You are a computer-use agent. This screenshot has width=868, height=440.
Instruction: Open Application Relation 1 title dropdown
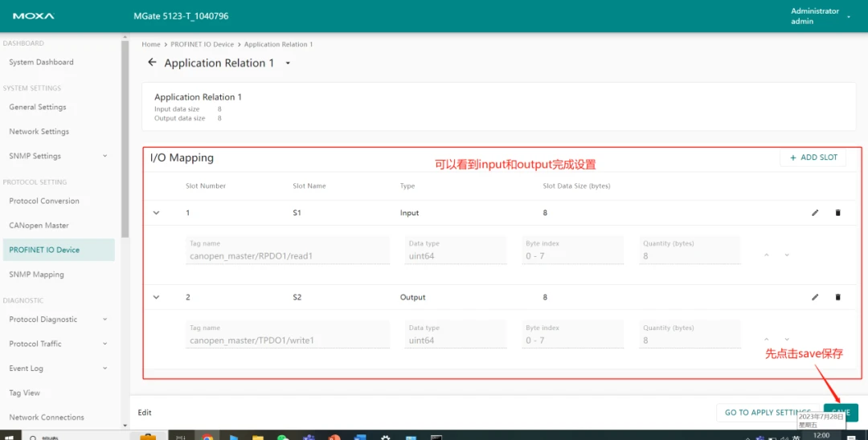288,63
